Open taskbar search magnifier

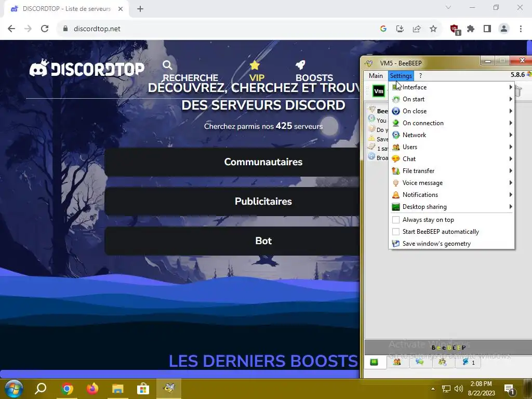coord(41,389)
